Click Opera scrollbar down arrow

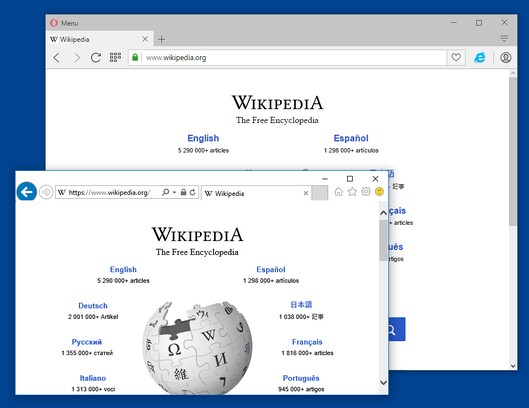[513, 366]
